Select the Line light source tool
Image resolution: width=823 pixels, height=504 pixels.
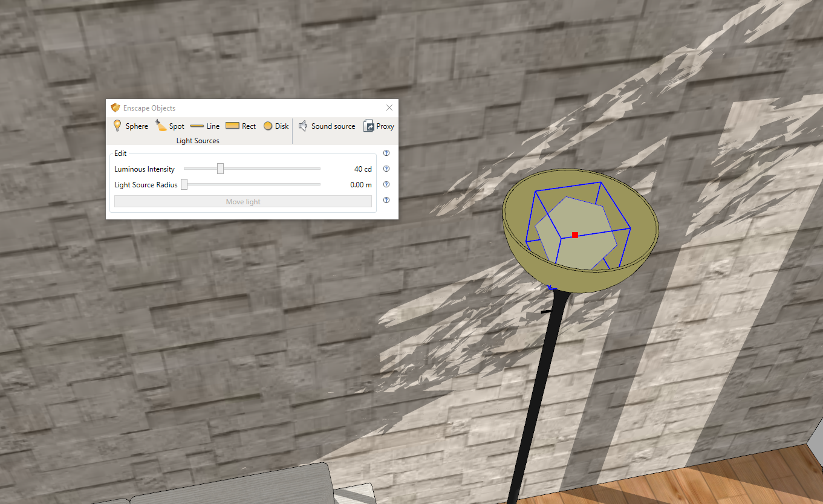coord(204,126)
